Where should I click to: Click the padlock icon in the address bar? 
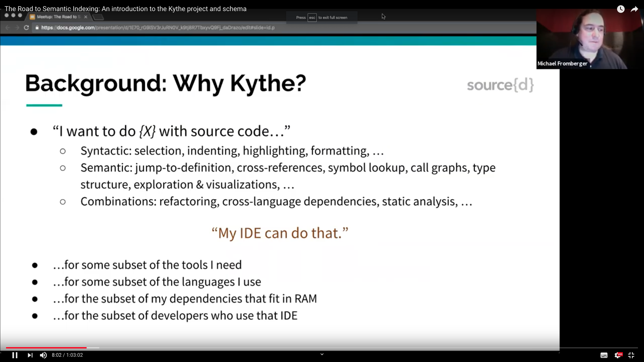[37, 28]
